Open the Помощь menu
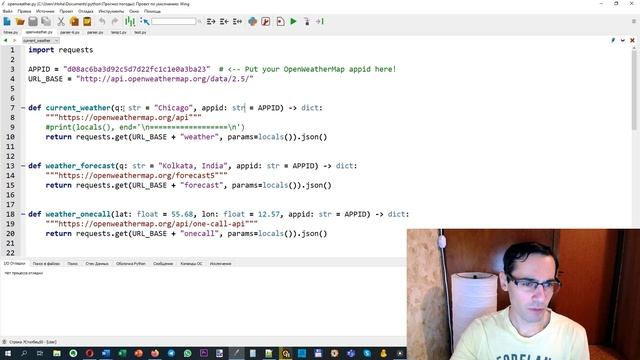Viewport: 640px width, 360px height. point(152,11)
